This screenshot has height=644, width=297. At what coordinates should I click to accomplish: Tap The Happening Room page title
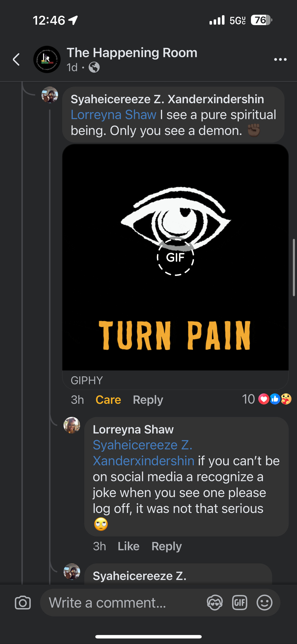pyautogui.click(x=132, y=53)
